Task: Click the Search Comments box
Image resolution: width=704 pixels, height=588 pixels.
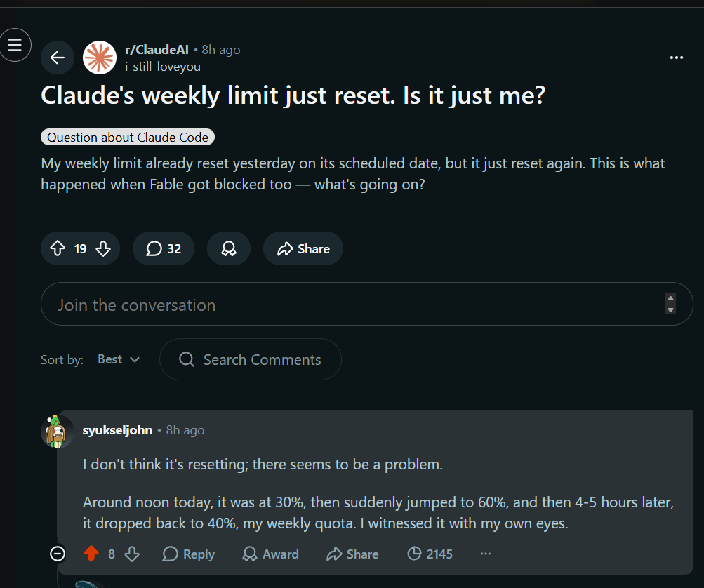Action: point(250,359)
